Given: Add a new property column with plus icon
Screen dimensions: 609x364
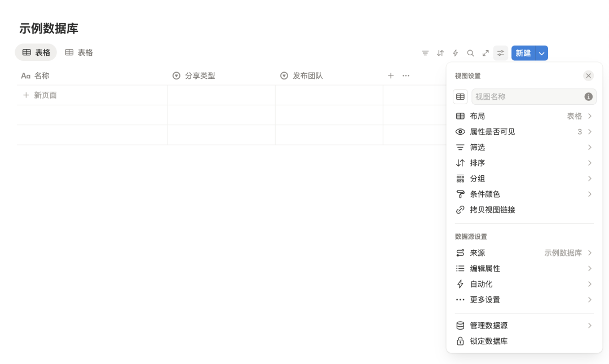Looking at the screenshot, I should (391, 76).
